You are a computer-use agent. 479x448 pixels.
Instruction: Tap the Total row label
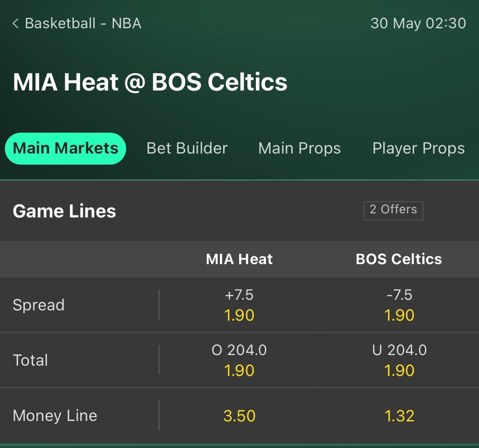click(x=30, y=360)
